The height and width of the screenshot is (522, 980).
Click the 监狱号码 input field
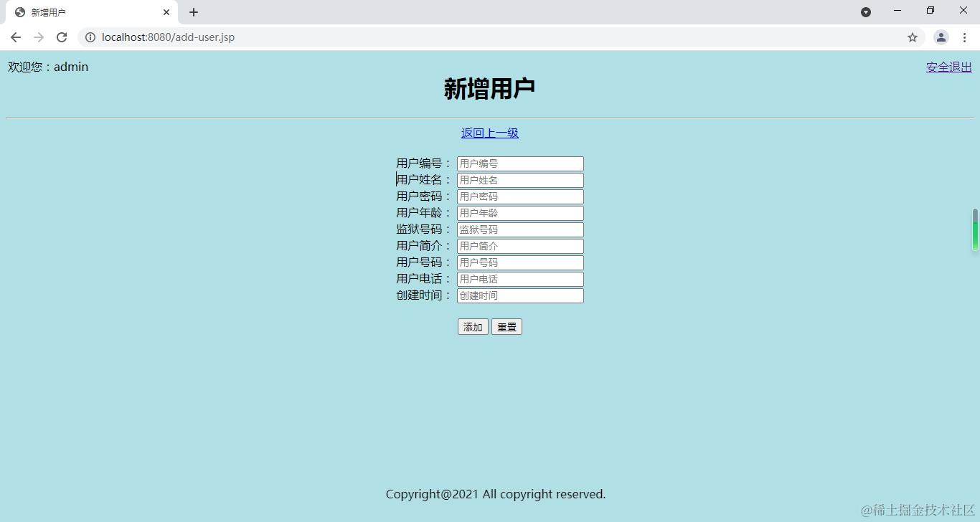pos(519,229)
